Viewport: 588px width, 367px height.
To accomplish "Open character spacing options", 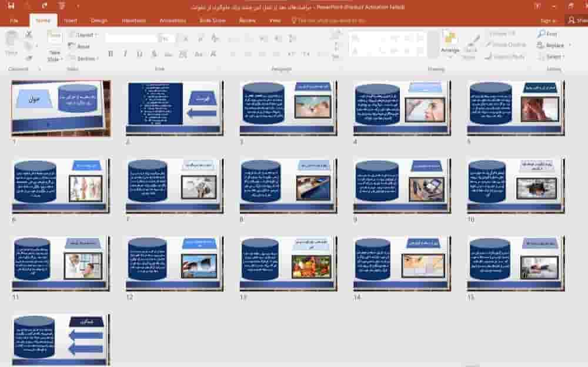I will [x=183, y=55].
